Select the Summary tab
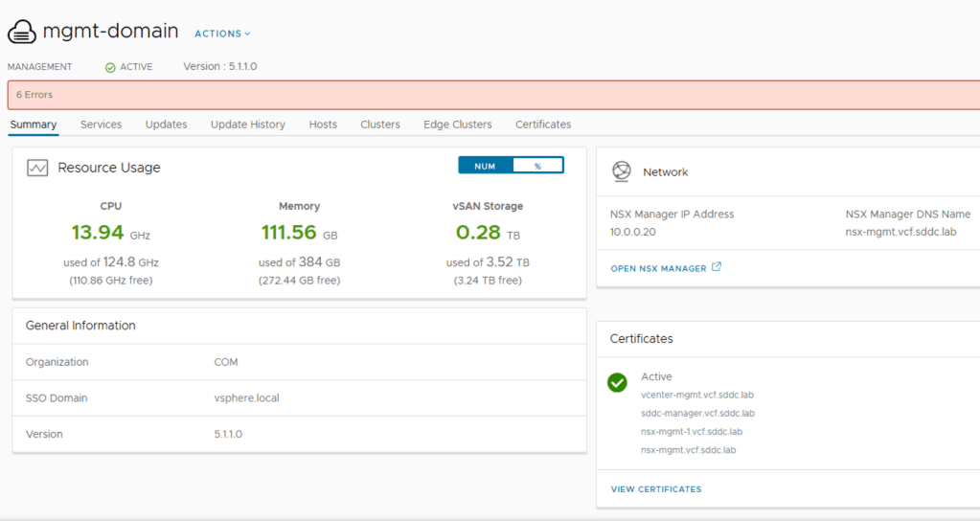Screen dimensions: 980x521 pyautogui.click(x=34, y=125)
